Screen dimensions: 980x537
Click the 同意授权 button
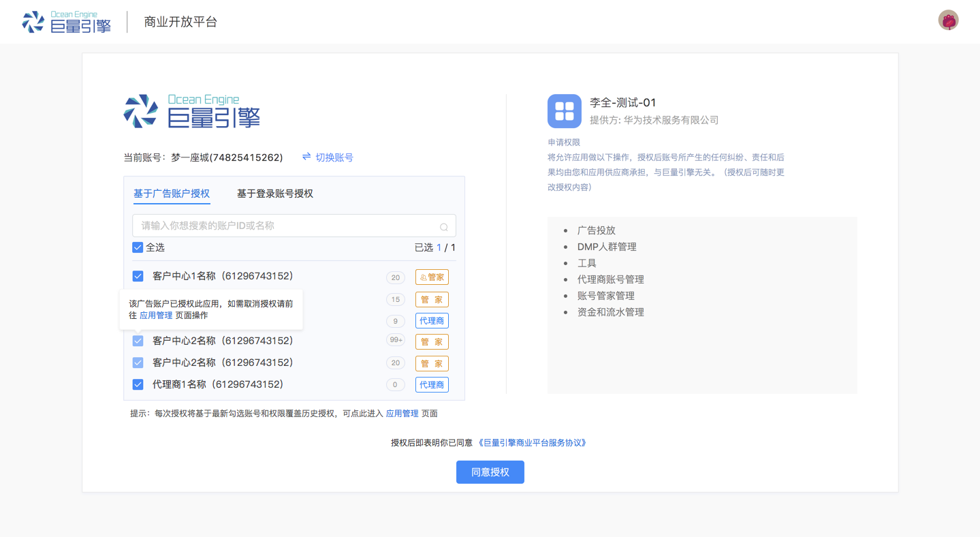(x=490, y=472)
